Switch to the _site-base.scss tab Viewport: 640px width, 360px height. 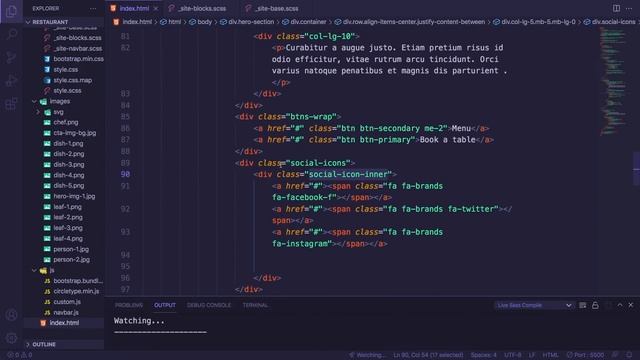pos(277,9)
